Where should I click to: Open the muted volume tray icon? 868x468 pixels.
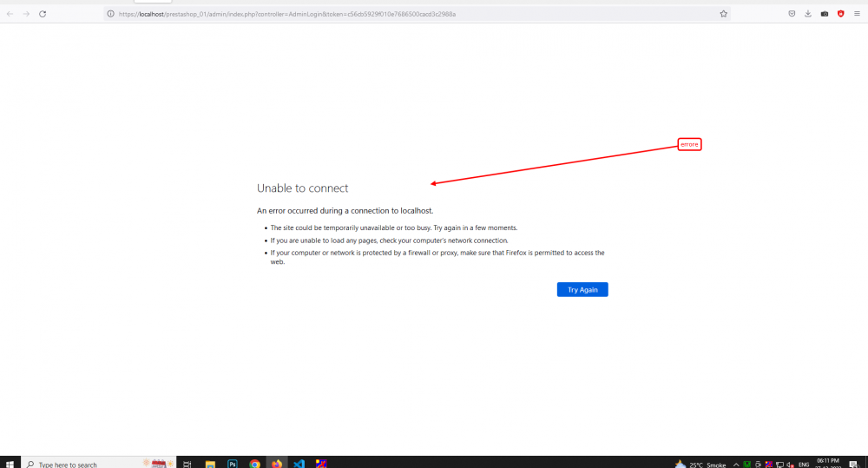tap(790, 465)
